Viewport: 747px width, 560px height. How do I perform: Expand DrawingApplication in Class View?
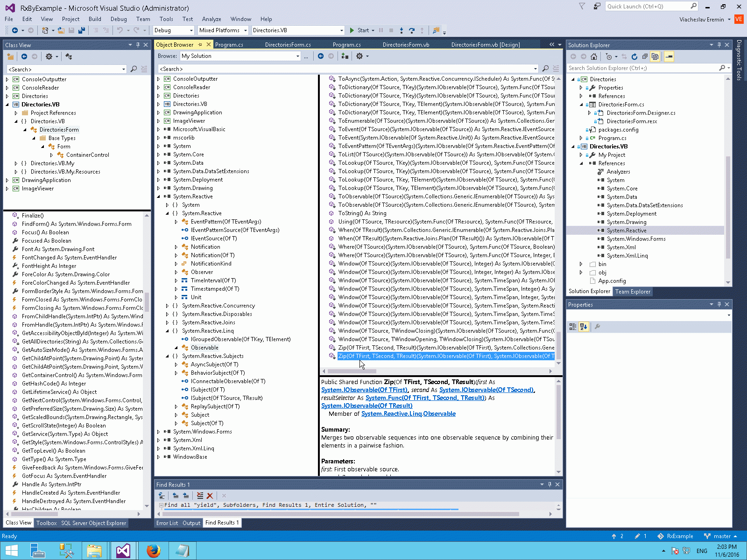coord(7,180)
